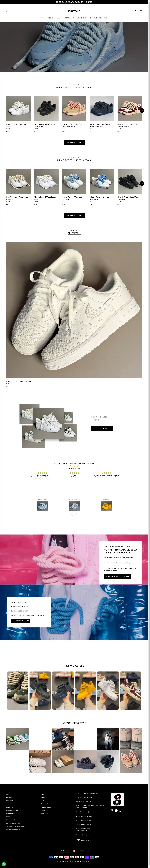This screenshot has height=868, width=150.
Task: Open the account profile icon
Action: tap(136, 11)
